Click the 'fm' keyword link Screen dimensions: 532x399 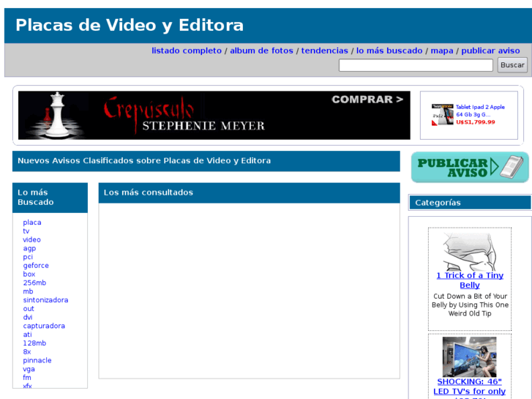pyautogui.click(x=27, y=378)
